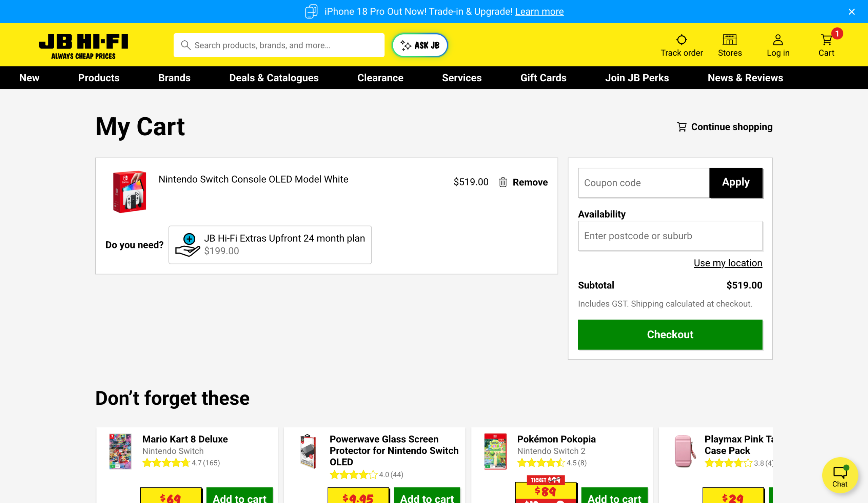Open the Products menu

click(99, 78)
